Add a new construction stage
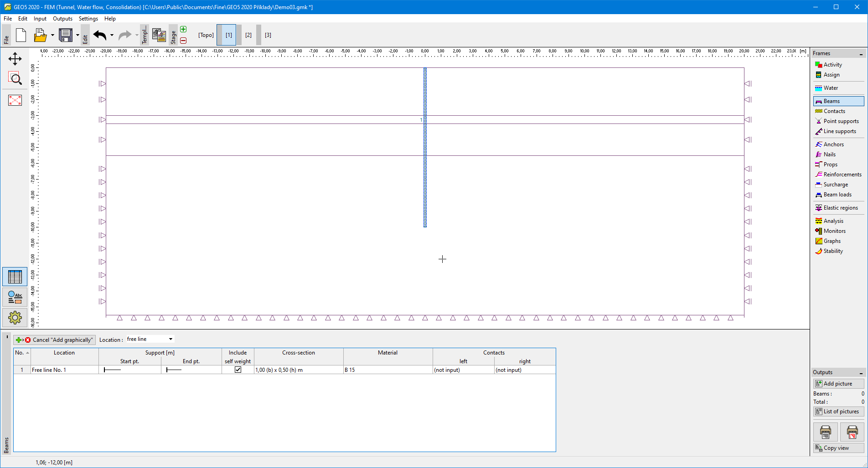This screenshot has height=468, width=868. 183,30
